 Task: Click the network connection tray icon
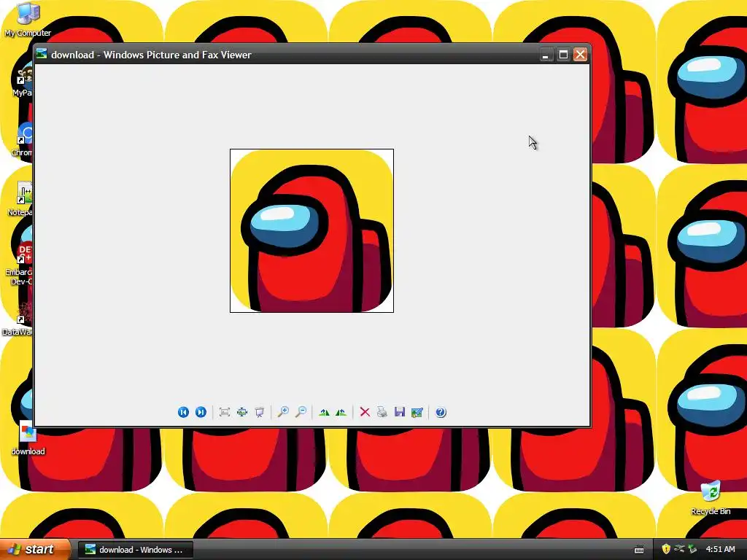pos(679,549)
